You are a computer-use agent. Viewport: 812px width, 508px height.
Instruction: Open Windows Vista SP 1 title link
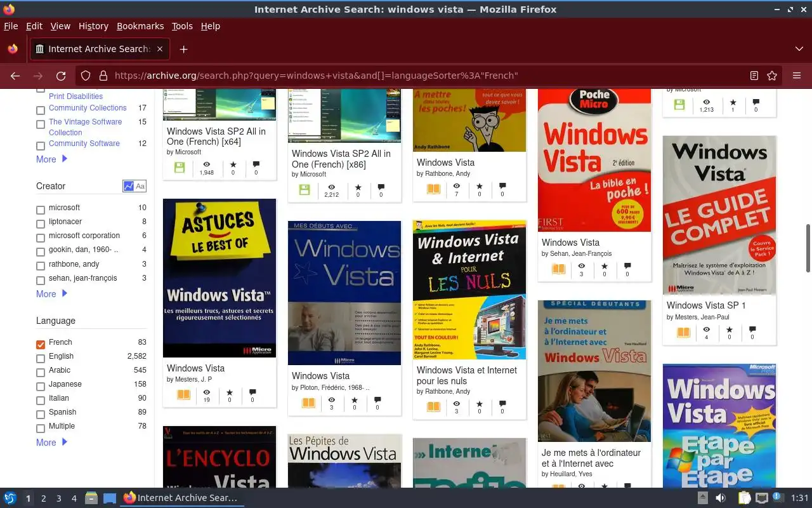point(706,305)
